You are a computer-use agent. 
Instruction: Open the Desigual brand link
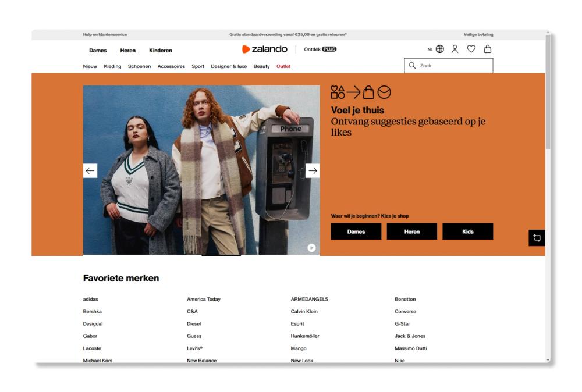(x=93, y=324)
